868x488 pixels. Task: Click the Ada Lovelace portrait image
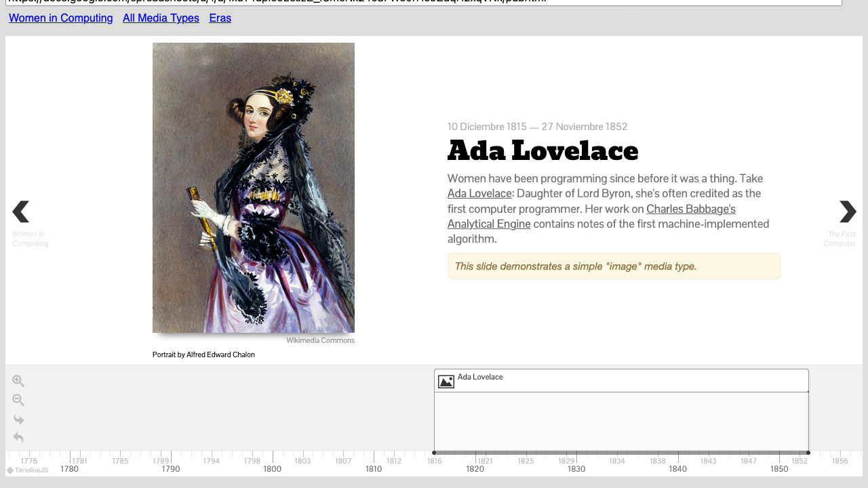tap(254, 188)
